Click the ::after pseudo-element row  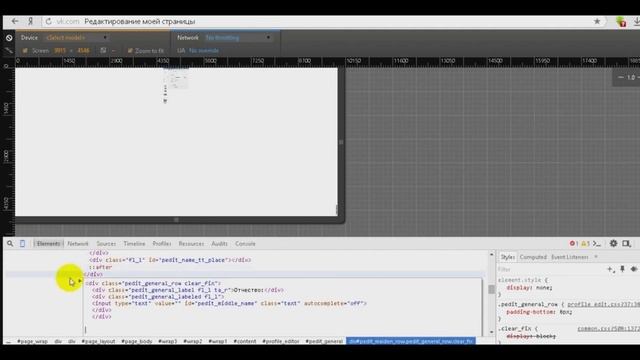coord(100,267)
